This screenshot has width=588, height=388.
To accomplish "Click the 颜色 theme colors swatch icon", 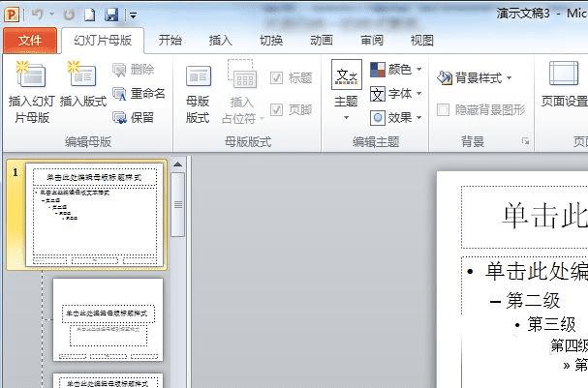I will coord(378,70).
